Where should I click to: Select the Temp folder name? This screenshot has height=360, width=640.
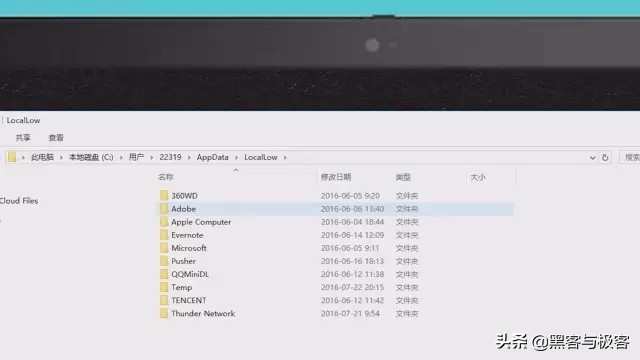coord(182,287)
